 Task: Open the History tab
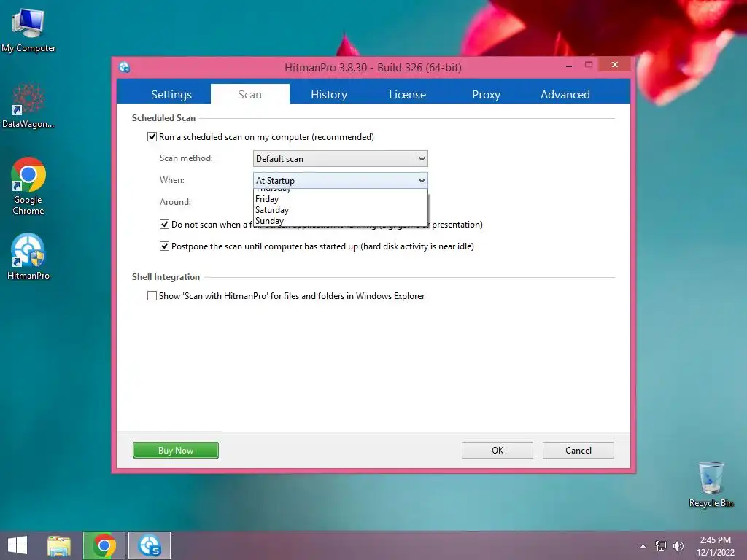[329, 94]
